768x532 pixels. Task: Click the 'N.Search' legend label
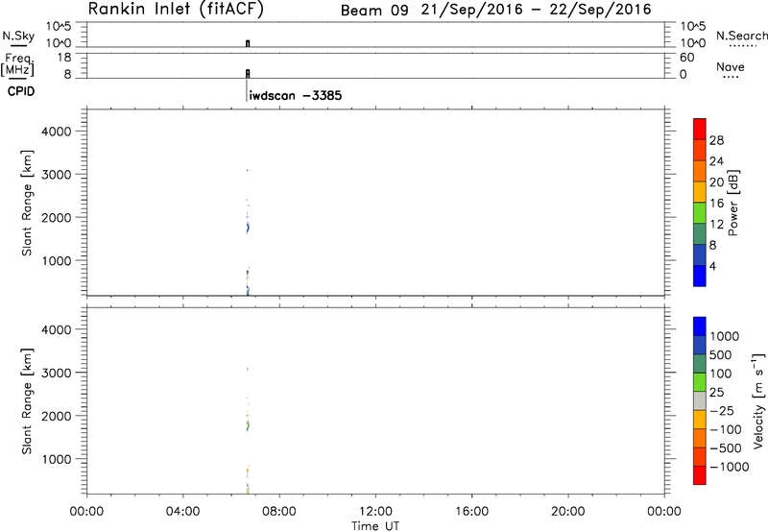click(x=741, y=36)
